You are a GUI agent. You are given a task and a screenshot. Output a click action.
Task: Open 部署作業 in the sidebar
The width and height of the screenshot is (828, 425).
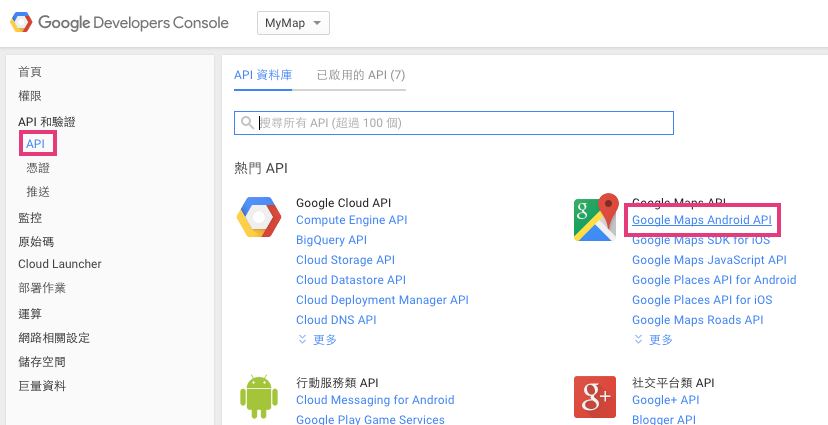42,288
